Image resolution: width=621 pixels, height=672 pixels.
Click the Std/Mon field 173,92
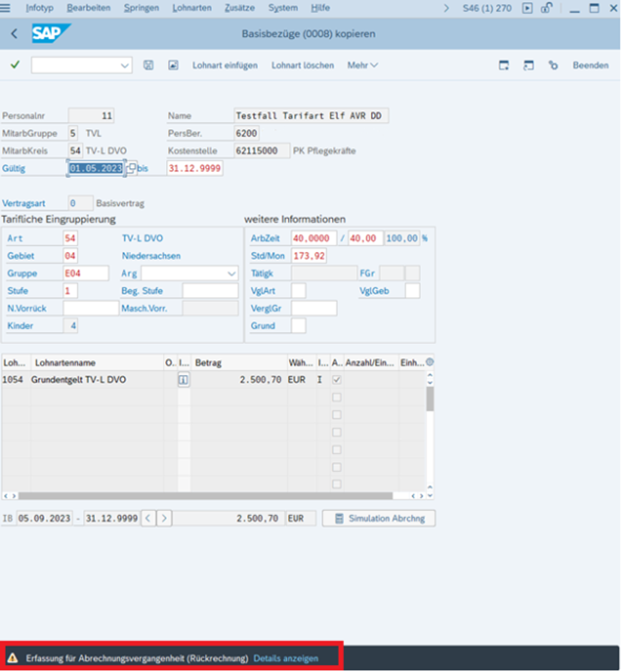[x=309, y=256]
